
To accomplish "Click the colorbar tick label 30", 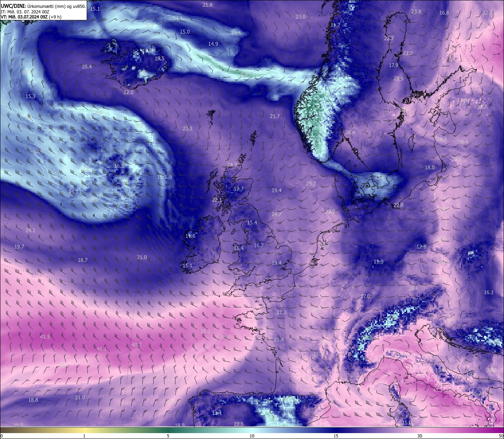I will [420, 436].
